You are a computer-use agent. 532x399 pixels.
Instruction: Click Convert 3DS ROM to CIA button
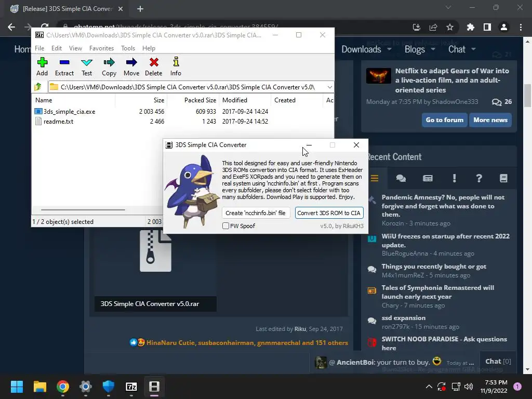[x=329, y=213]
